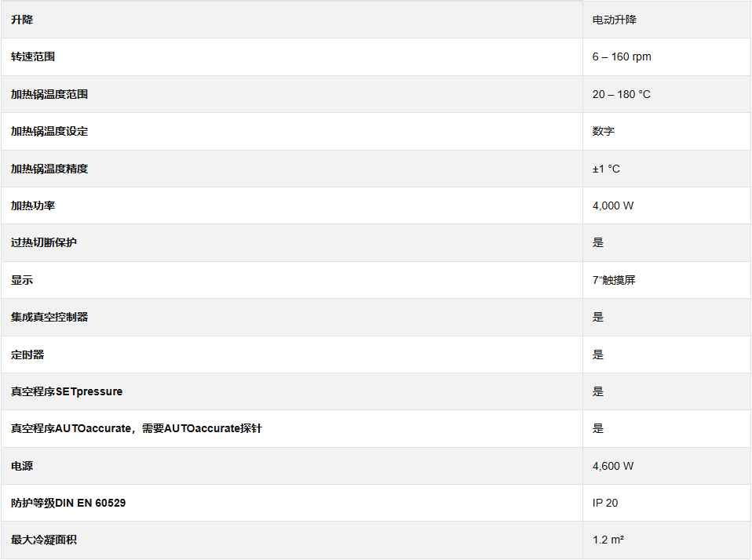Click the 数字 value cell
Image resolution: width=752 pixels, height=560 pixels.
(603, 131)
